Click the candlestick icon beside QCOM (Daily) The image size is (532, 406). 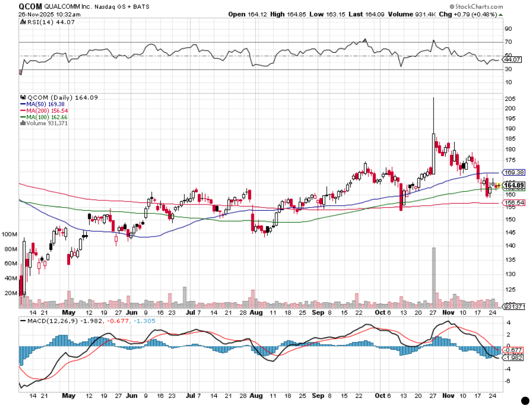[x=23, y=98]
